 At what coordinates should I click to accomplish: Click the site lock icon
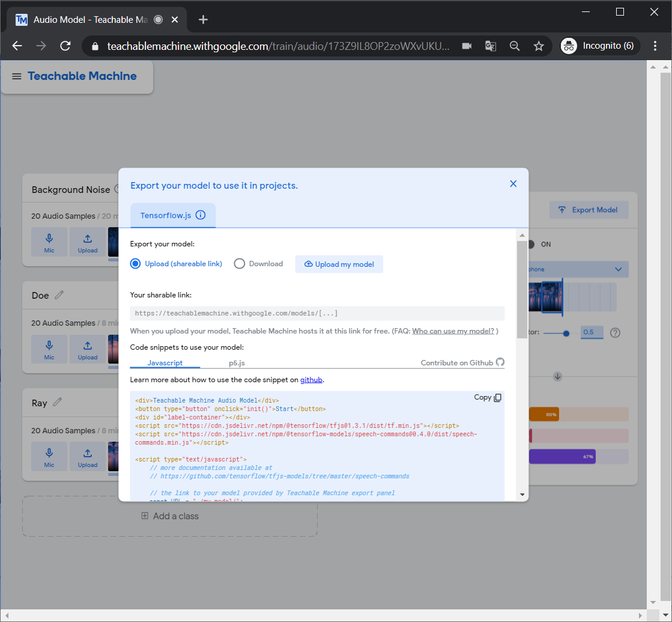point(95,46)
